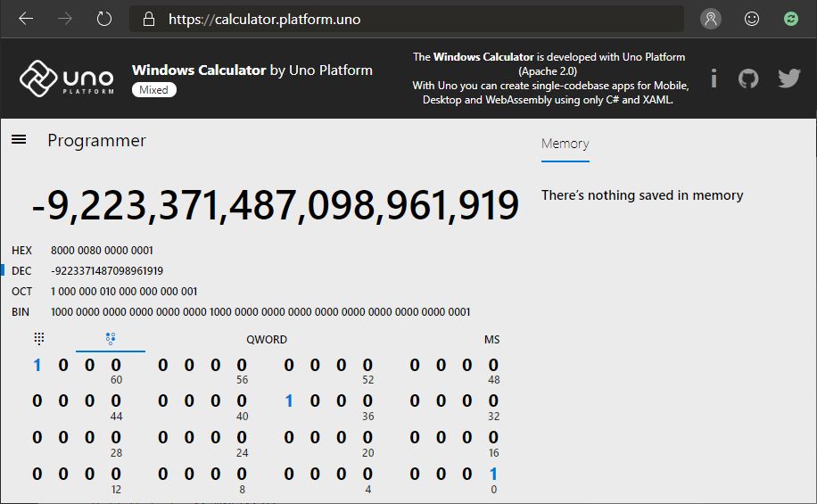Open the browser profile icon
The width and height of the screenshot is (817, 504).
pyautogui.click(x=711, y=19)
